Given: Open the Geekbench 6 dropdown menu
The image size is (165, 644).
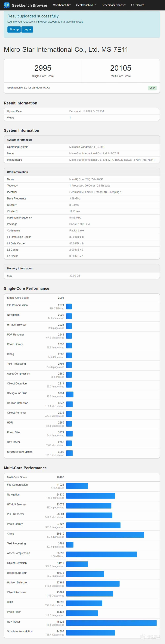Looking at the screenshot, I should [62, 5].
